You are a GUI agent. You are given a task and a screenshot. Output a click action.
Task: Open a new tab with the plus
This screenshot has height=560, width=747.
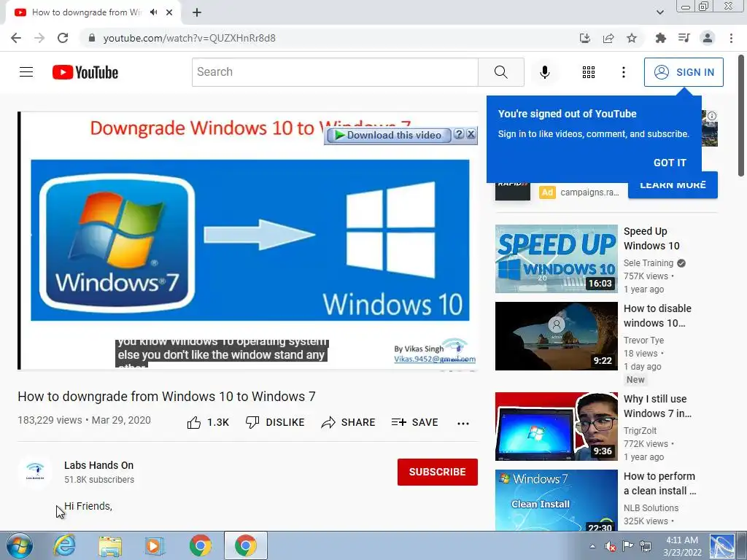(x=197, y=12)
